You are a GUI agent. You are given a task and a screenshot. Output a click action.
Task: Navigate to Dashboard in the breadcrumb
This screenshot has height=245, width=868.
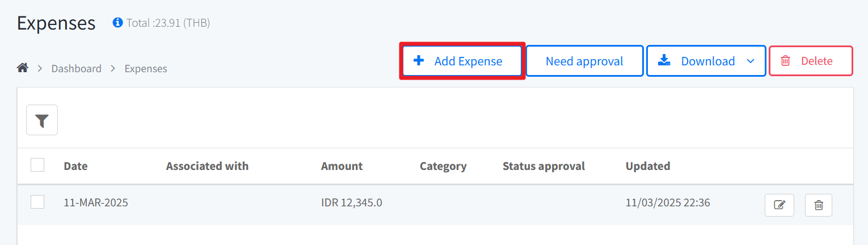[x=76, y=69]
